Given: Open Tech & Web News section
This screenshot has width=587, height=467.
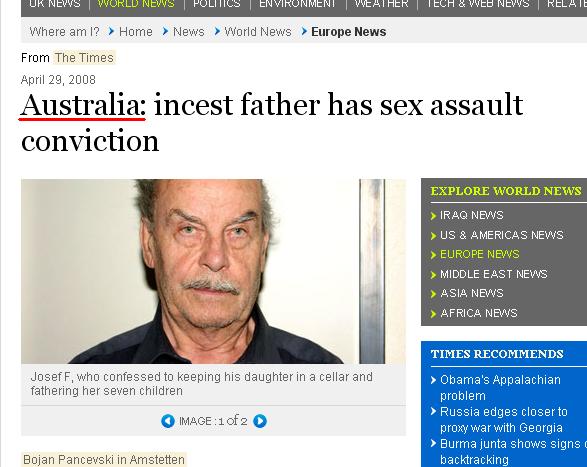Looking at the screenshot, I should pyautogui.click(x=478, y=4).
